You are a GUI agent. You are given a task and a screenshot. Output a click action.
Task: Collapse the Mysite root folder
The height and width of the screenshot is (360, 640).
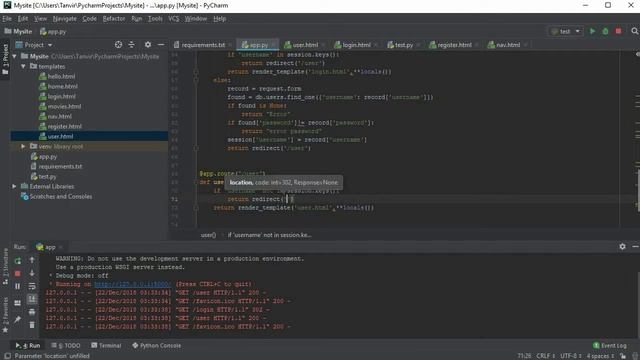tap(15, 56)
